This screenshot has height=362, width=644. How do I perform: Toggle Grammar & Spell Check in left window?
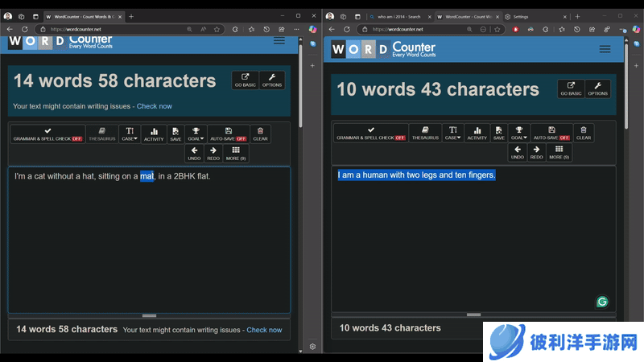[x=48, y=134]
